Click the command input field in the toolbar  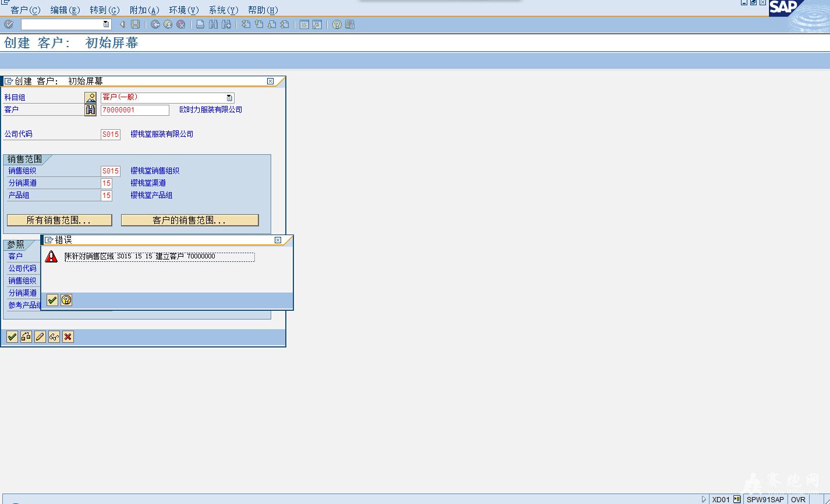pos(66,24)
